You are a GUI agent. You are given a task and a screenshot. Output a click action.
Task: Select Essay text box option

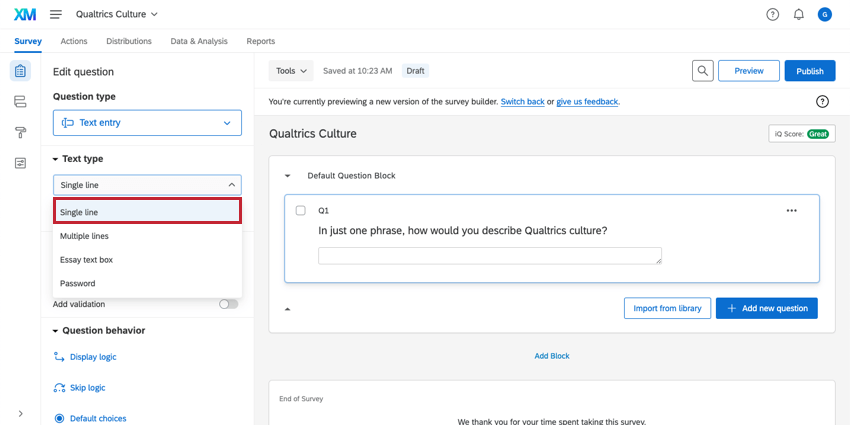(147, 260)
